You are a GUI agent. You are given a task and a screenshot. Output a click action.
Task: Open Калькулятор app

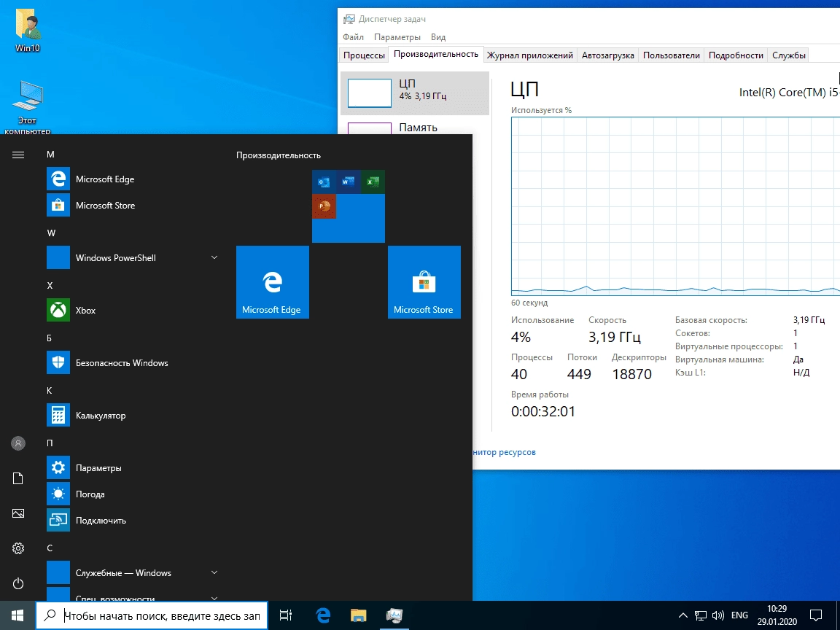[133, 415]
